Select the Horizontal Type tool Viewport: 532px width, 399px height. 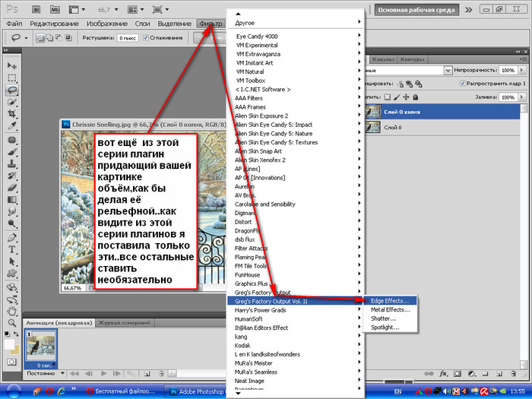tap(12, 249)
